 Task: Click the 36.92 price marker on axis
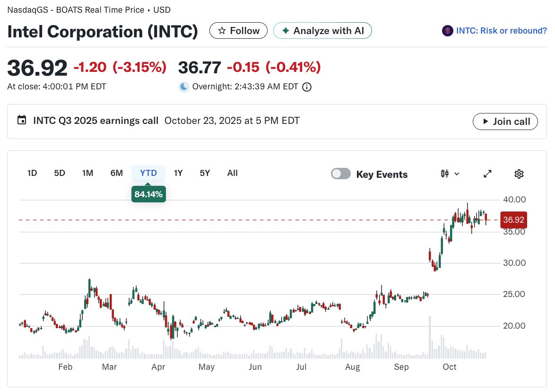click(x=513, y=220)
